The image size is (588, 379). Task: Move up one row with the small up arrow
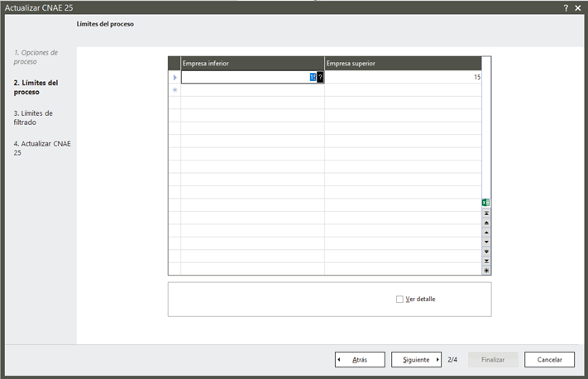click(486, 233)
